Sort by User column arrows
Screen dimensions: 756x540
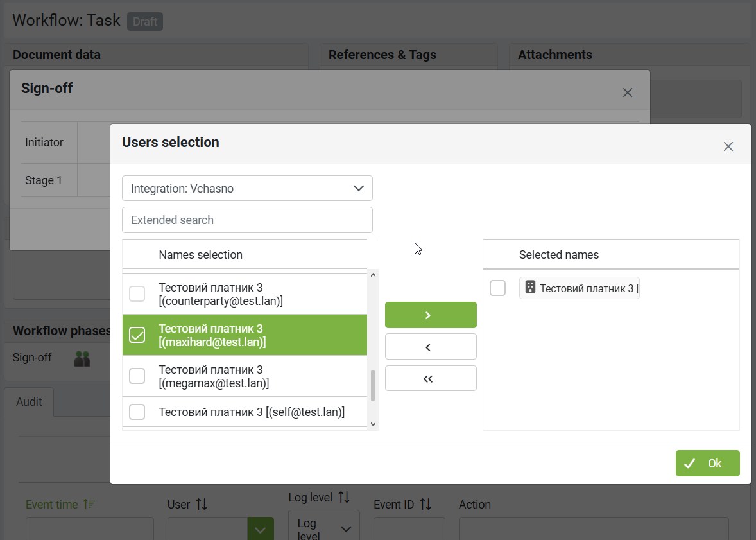[x=202, y=505]
